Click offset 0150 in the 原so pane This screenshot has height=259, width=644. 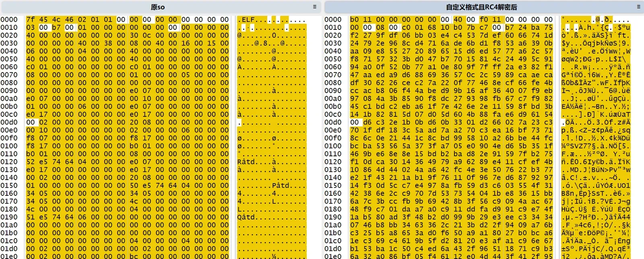click(x=9, y=185)
